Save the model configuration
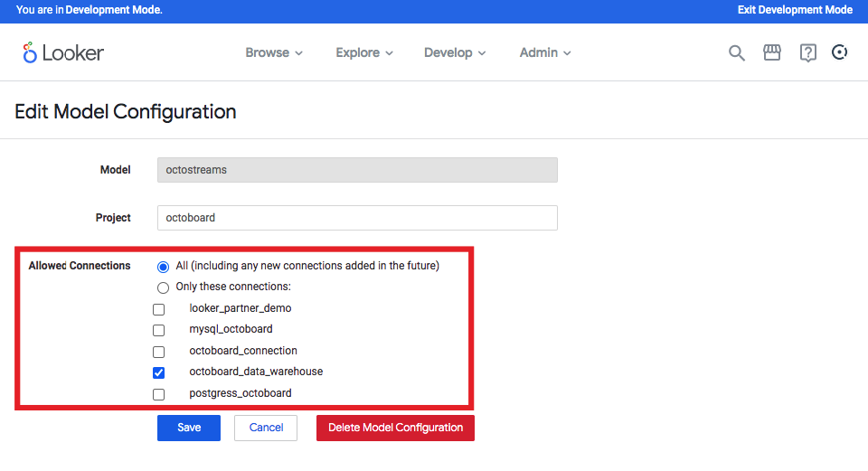 [x=189, y=428]
